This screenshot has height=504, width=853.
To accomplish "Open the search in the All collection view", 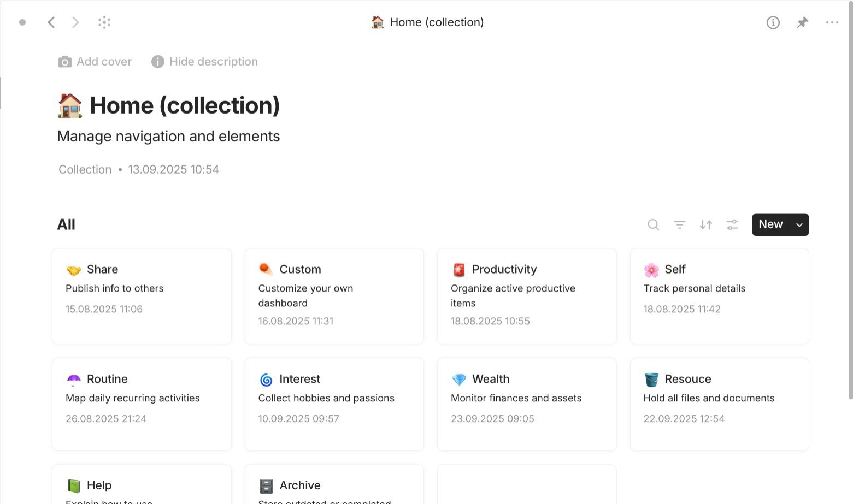I will (x=653, y=224).
